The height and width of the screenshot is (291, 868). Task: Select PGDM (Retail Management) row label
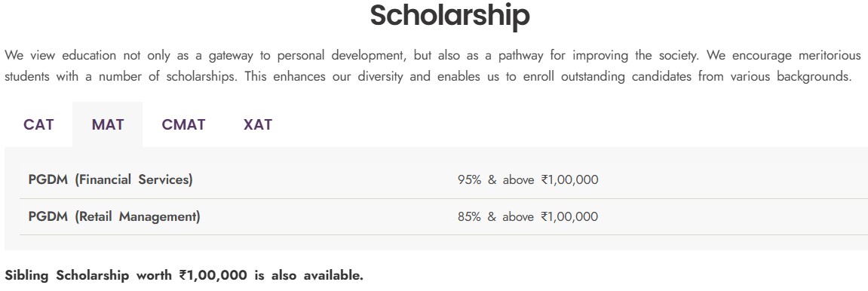click(x=114, y=216)
